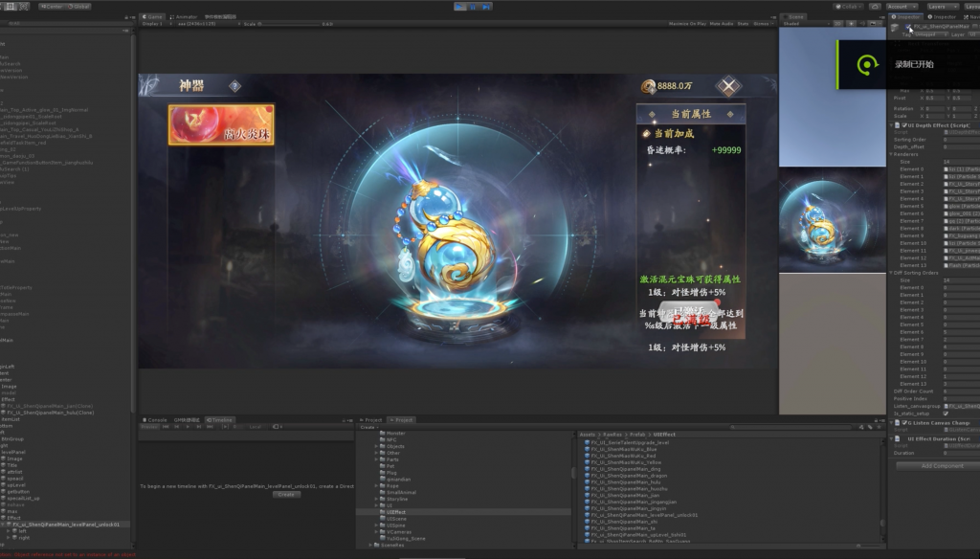Screen dimensions: 980x559
Task: Toggle 2D mode in Scene view
Action: 837,24
